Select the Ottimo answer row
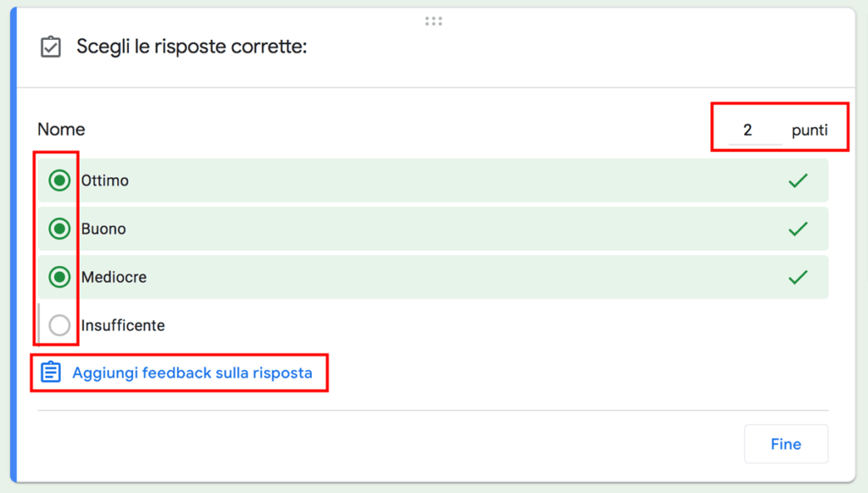The image size is (868, 493). pos(424,180)
